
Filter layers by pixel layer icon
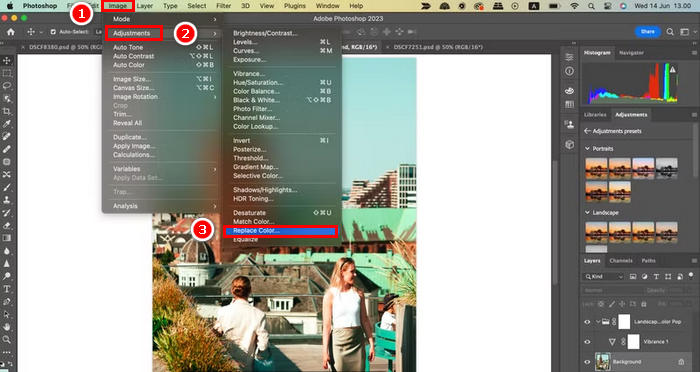[x=633, y=277]
